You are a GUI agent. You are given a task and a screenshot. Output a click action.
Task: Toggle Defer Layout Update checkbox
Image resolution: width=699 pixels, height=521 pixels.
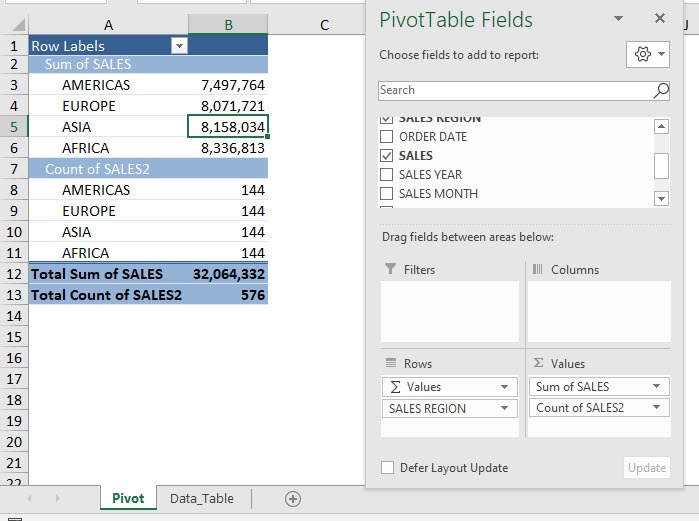click(387, 468)
